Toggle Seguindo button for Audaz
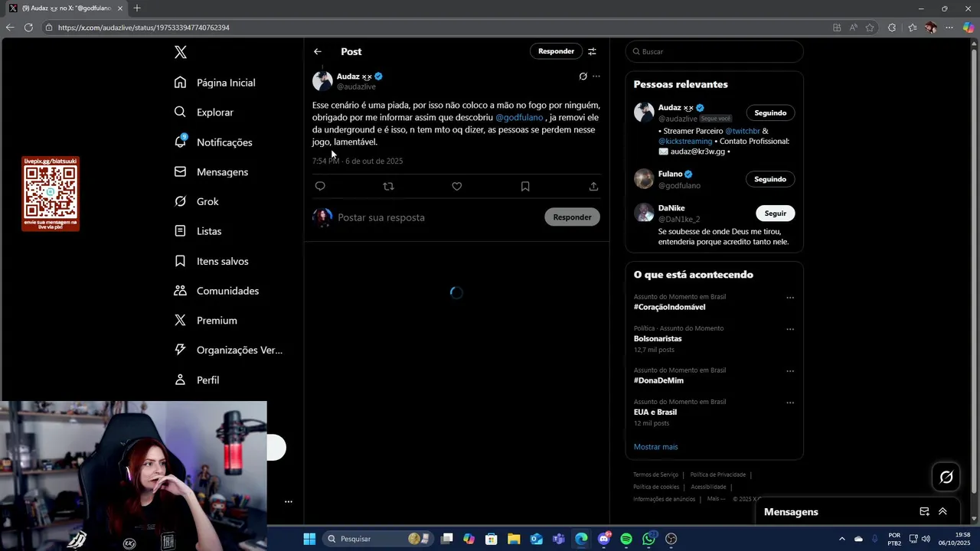 (770, 112)
